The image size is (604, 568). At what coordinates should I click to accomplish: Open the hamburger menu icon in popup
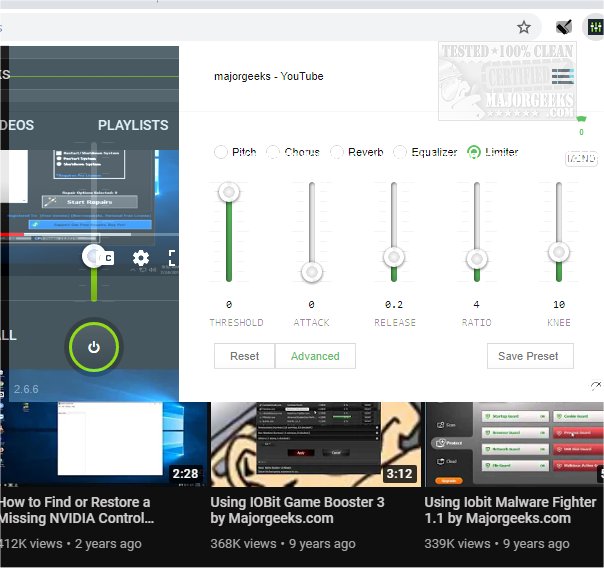(x=562, y=76)
